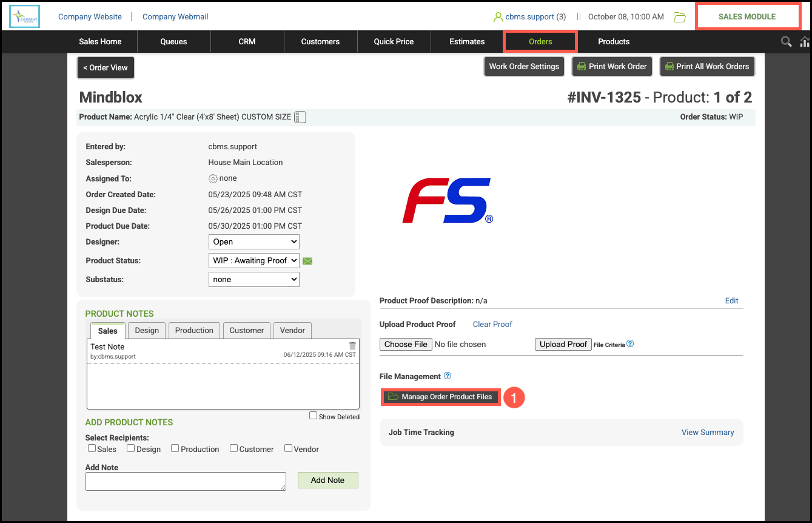Screen dimensions: 812x523
Task: Click the company logo icon
Action: point(25,17)
